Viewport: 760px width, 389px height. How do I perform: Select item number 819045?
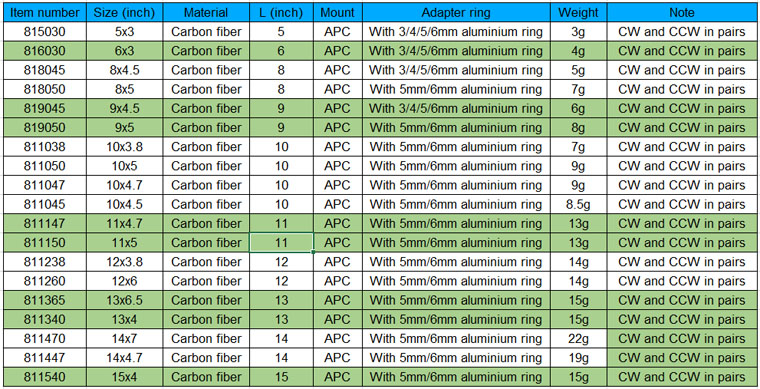point(45,109)
